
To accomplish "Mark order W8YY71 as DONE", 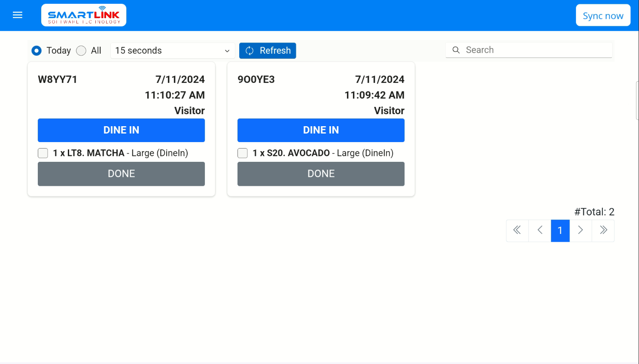I will pyautogui.click(x=121, y=174).
